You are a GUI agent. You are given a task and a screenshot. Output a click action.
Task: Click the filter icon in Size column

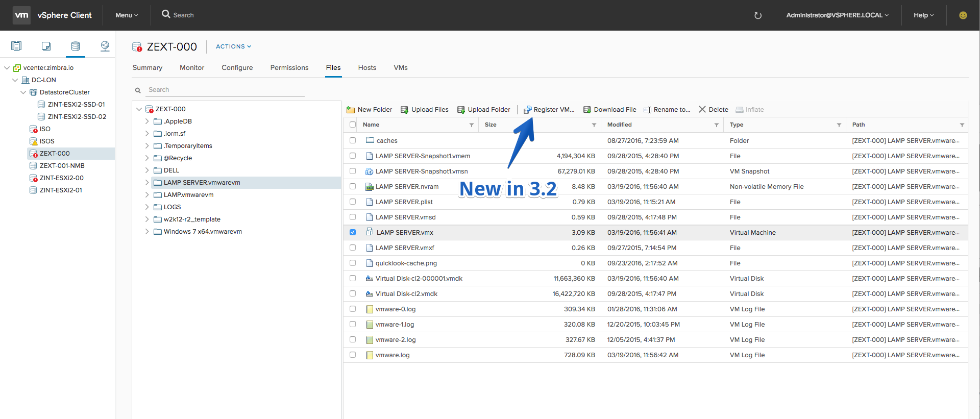(x=594, y=125)
